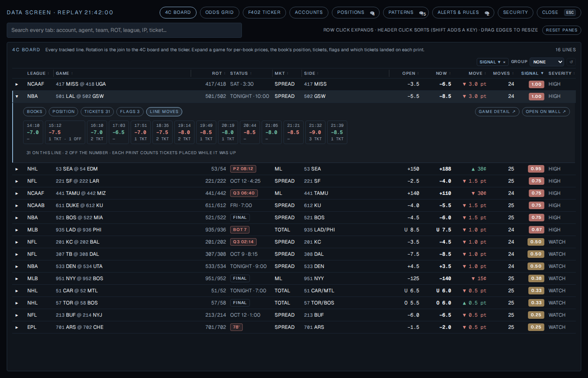Image resolution: width=588 pixels, height=378 pixels.
Task: Switch to the SECURITY tab
Action: 515,13
